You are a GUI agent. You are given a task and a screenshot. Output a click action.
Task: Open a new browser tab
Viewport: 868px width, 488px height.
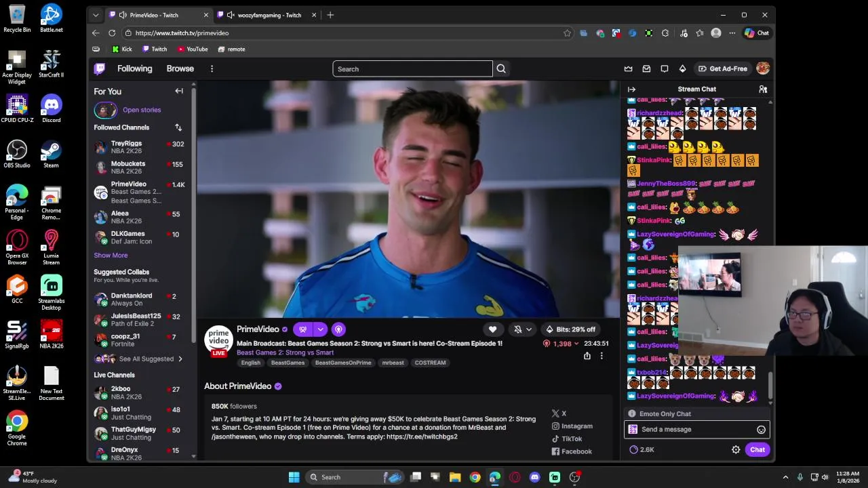[x=330, y=15]
